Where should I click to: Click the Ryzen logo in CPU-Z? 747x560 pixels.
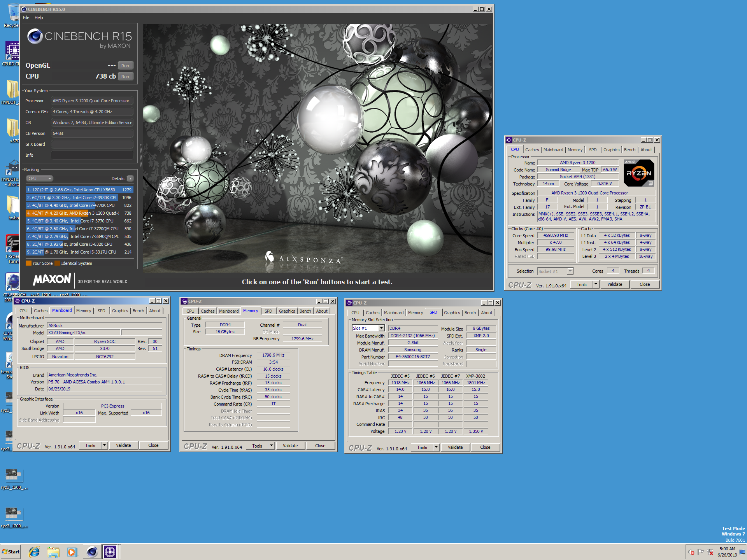point(639,173)
